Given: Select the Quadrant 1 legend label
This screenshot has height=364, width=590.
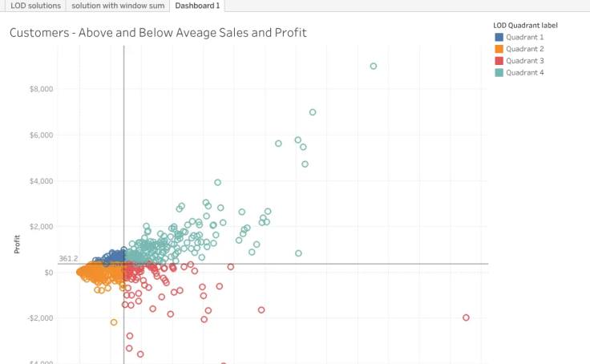Looking at the screenshot, I should click(524, 37).
